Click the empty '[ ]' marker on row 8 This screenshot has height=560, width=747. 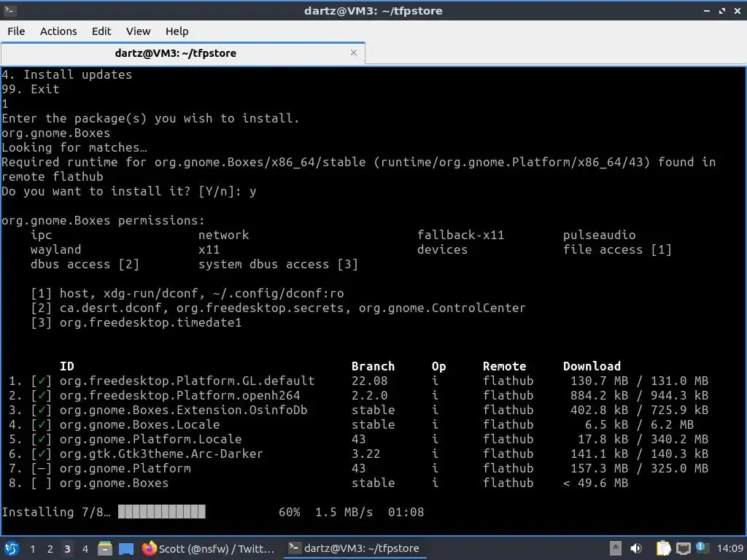(42, 483)
